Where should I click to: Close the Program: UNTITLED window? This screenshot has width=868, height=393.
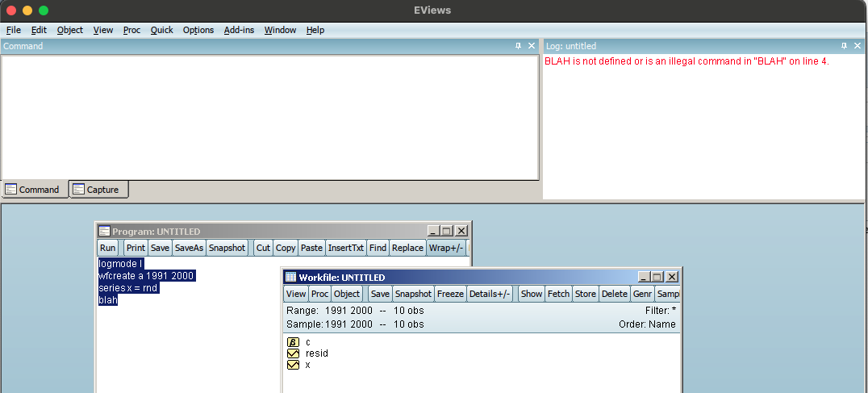click(x=461, y=231)
